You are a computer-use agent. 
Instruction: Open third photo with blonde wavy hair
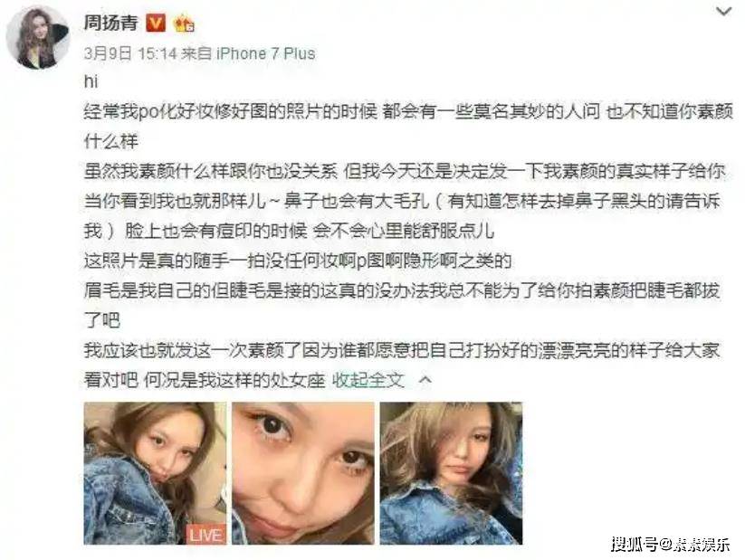(451, 473)
